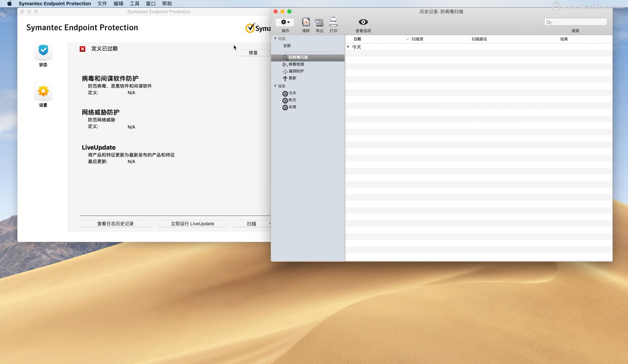The width and height of the screenshot is (628, 364).
Task: Click the 扫描 button
Action: point(251,224)
